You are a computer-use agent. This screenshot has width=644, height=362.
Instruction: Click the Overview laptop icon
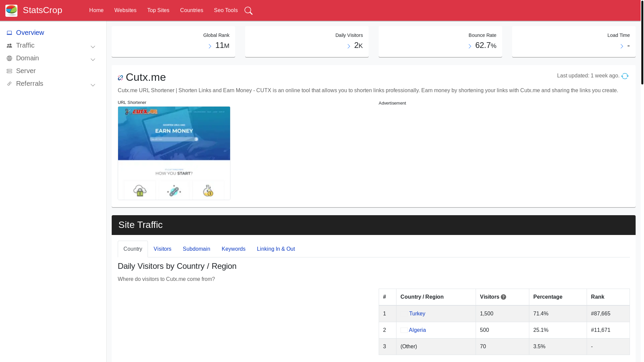click(x=9, y=33)
